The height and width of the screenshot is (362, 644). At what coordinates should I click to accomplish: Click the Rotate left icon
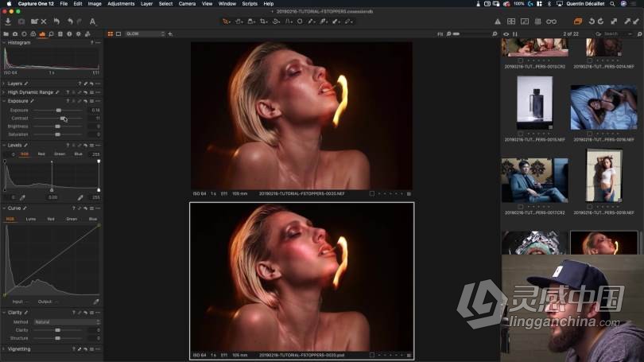(592, 21)
